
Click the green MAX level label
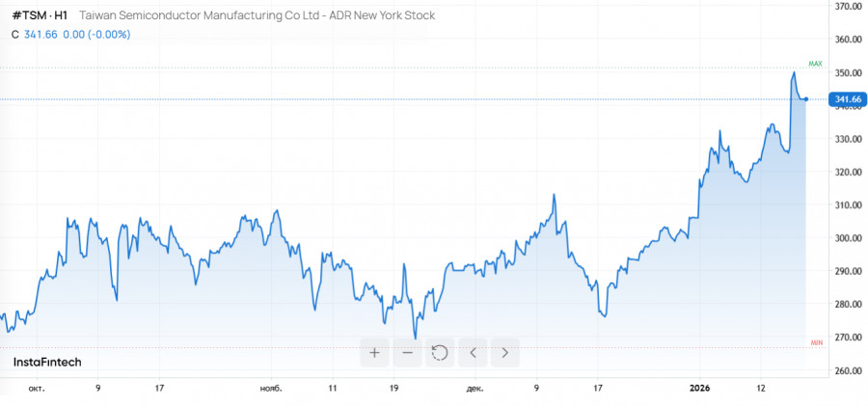pos(815,64)
